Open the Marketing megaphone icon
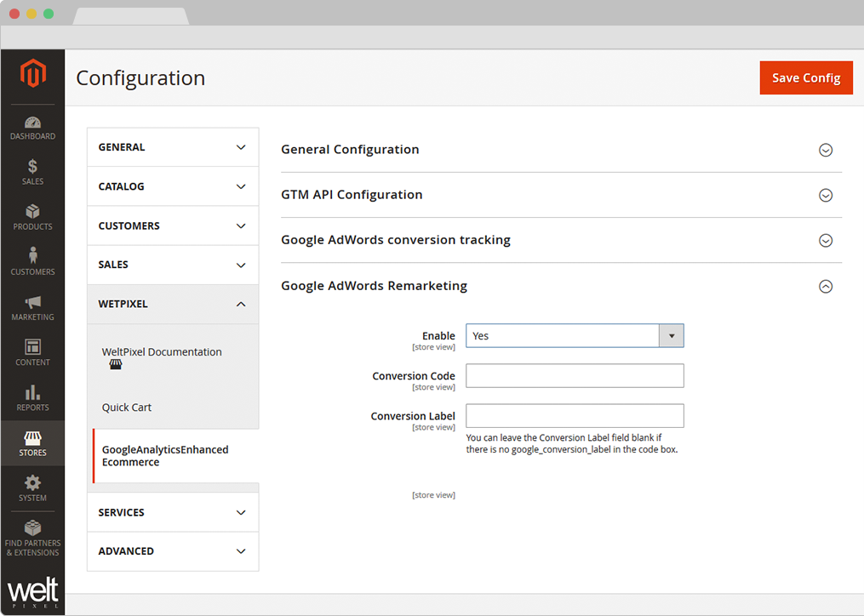The width and height of the screenshot is (864, 616). click(x=32, y=306)
